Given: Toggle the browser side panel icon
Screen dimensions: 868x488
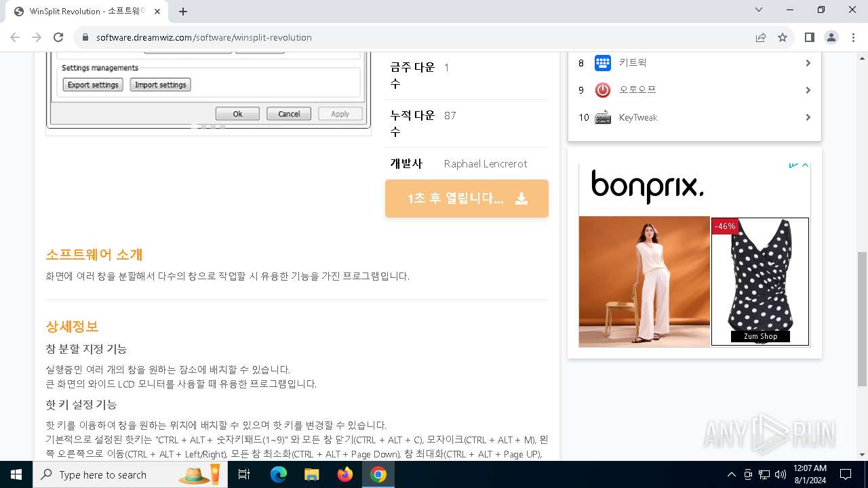Looking at the screenshot, I should [809, 37].
